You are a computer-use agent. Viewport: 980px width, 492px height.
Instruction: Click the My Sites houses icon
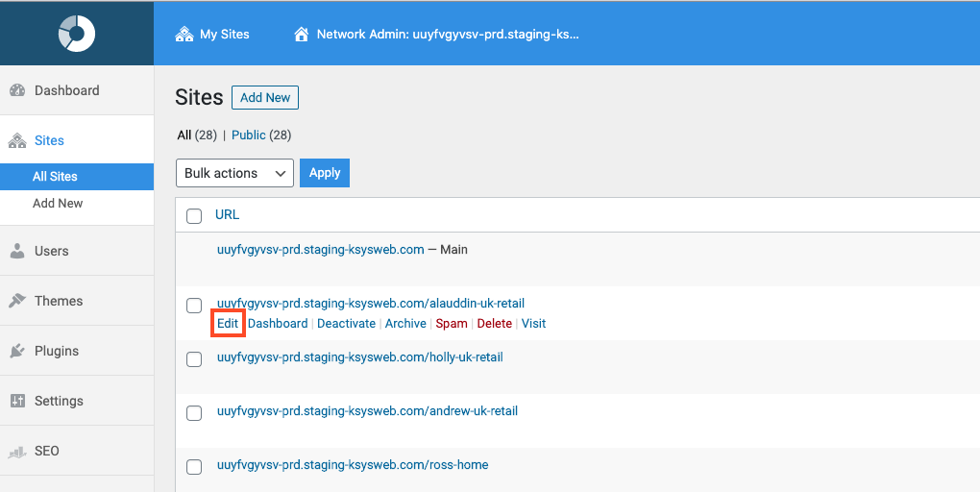[x=184, y=34]
